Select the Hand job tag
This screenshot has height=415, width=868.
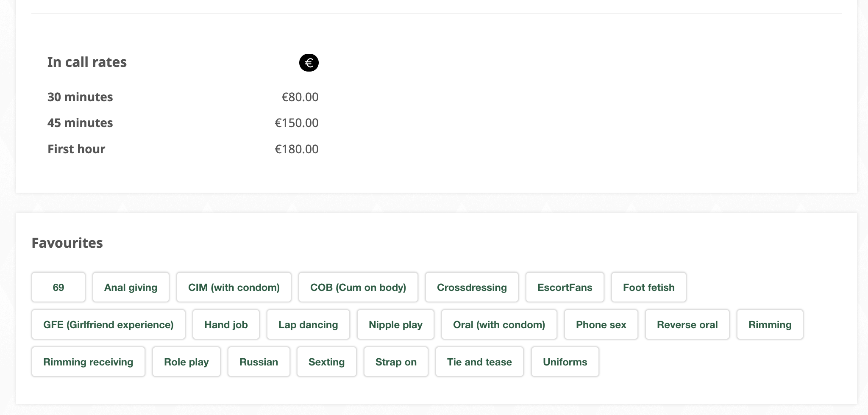coord(226,324)
